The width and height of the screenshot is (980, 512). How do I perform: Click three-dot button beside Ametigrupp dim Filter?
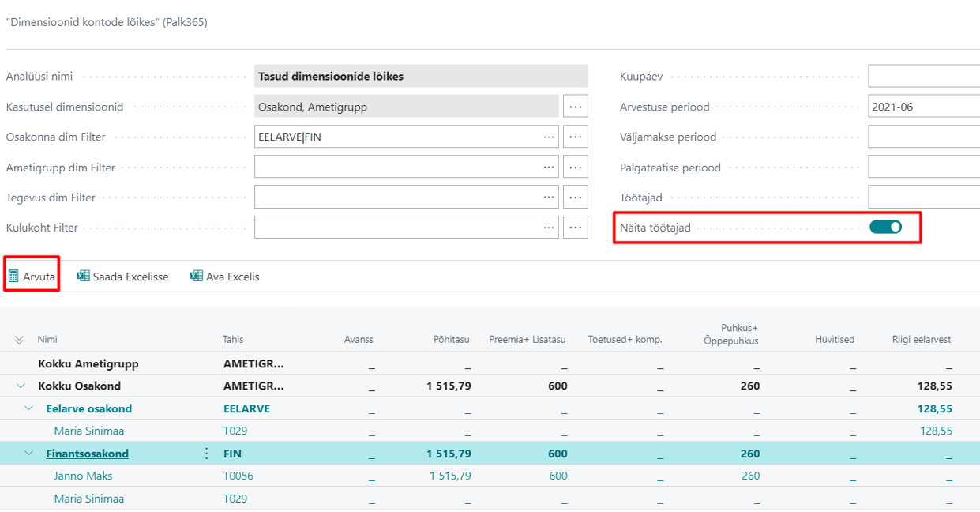[x=576, y=168]
